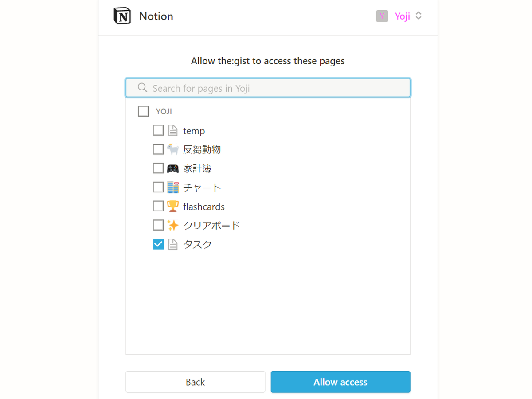Click the sparkles icon beside クリアボード

(172, 225)
